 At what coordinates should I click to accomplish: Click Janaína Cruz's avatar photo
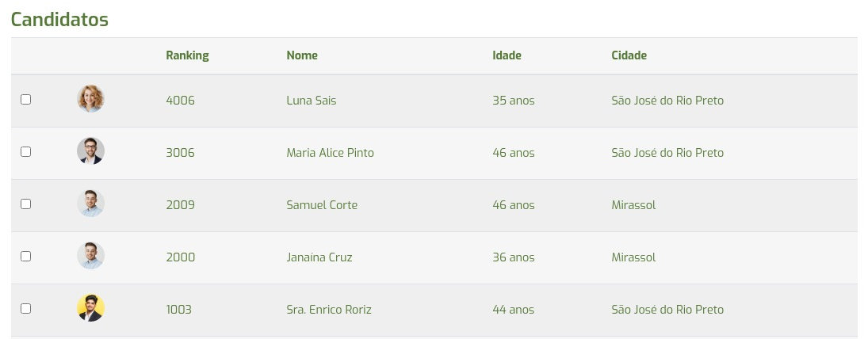pyautogui.click(x=90, y=256)
